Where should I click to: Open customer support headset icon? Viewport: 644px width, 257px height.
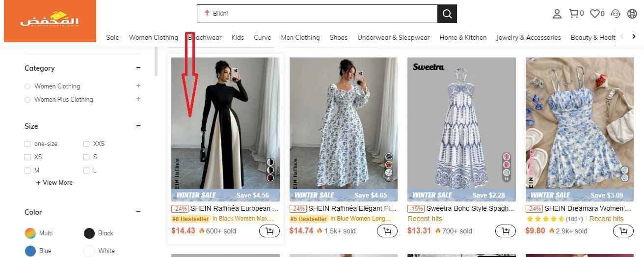616,14
